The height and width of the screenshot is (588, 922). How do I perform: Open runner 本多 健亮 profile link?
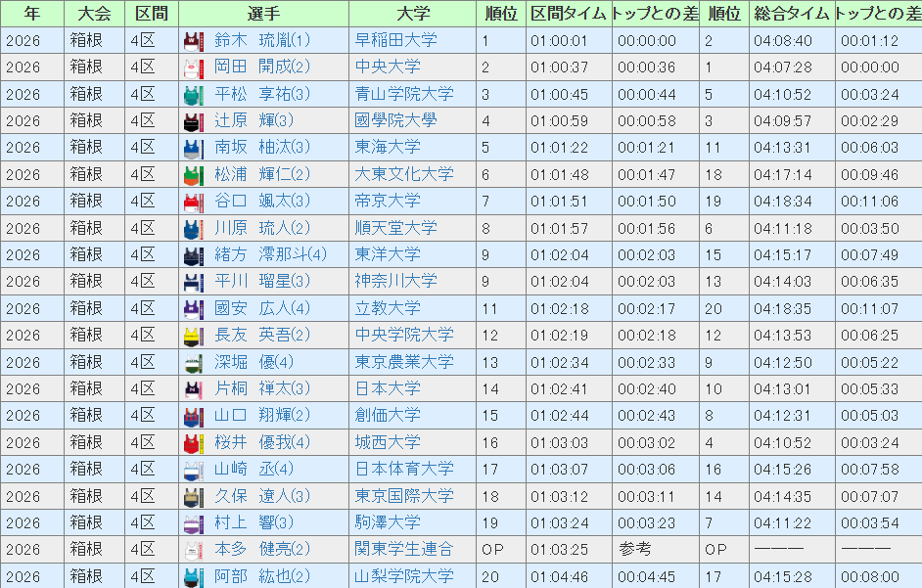tap(261, 549)
